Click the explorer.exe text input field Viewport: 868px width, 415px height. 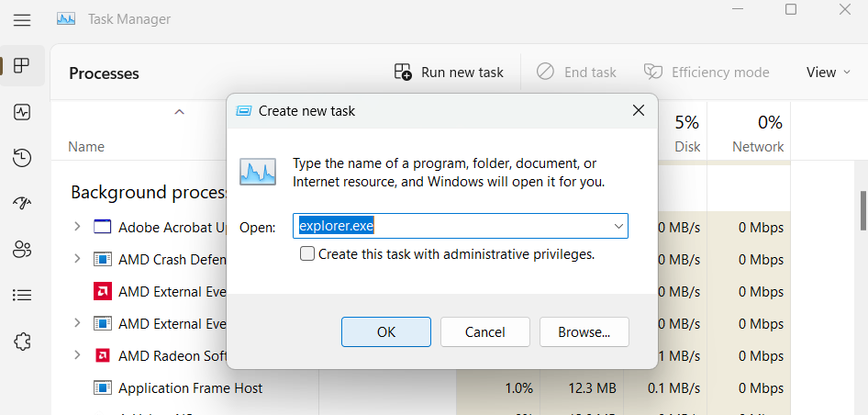[450, 226]
